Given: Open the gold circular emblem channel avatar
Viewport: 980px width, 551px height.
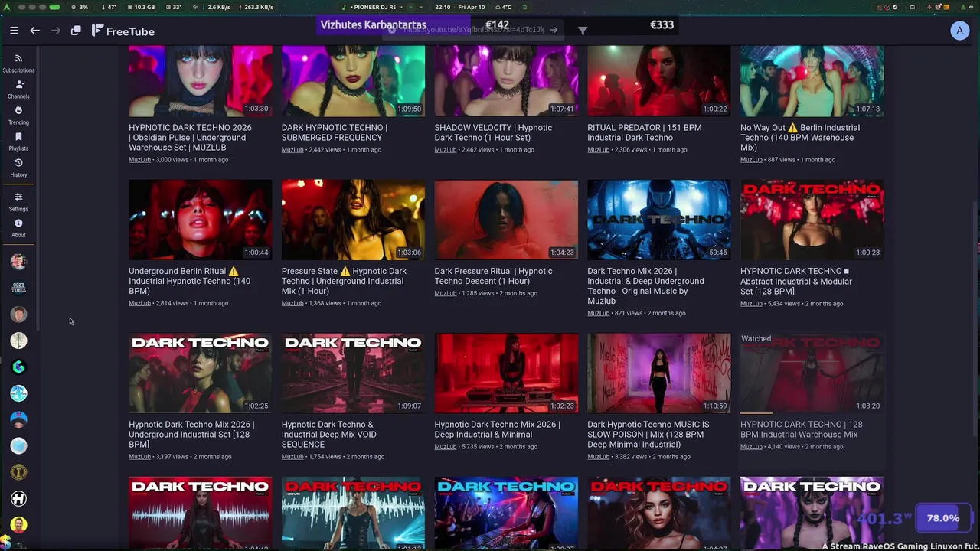Looking at the screenshot, I should pos(18,472).
